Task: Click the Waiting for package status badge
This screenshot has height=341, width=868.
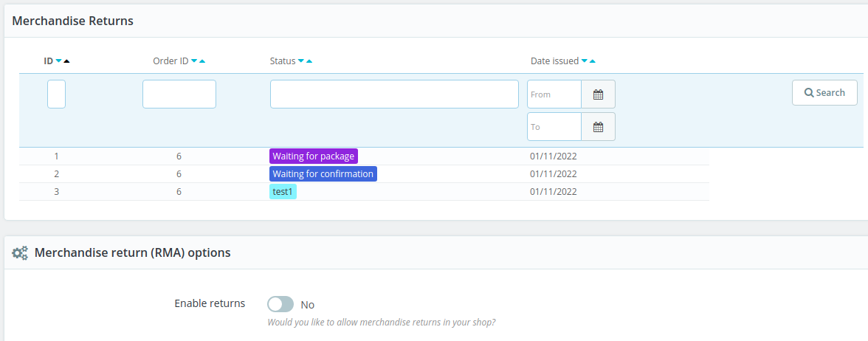Action: click(x=313, y=156)
